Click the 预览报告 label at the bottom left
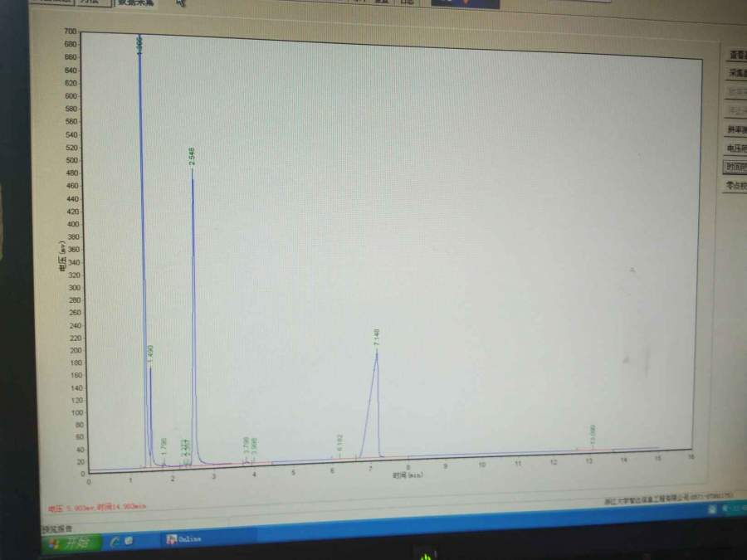The height and width of the screenshot is (560, 747). tap(57, 528)
